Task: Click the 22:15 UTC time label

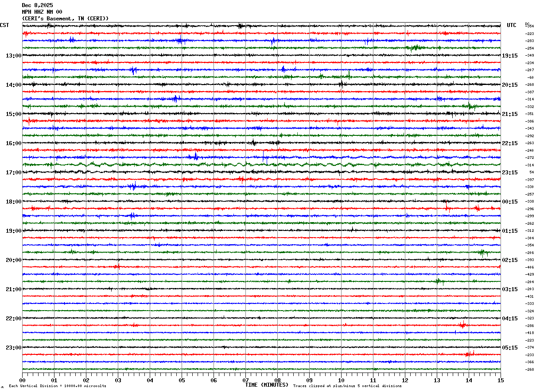Action: [x=510, y=143]
